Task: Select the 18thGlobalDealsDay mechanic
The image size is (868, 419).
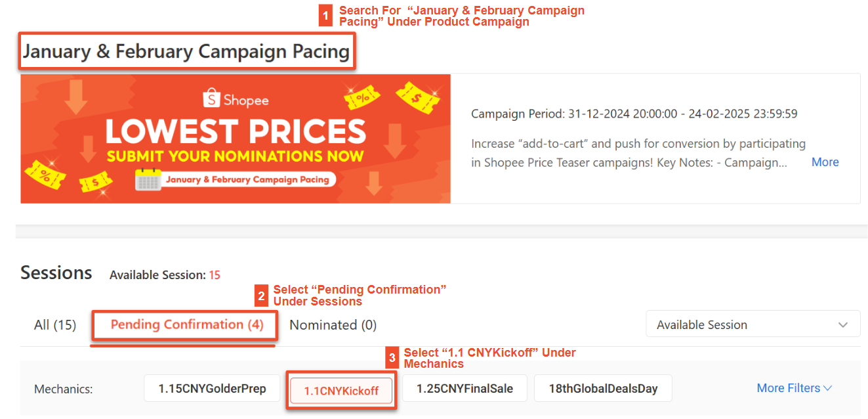Action: pyautogui.click(x=602, y=388)
